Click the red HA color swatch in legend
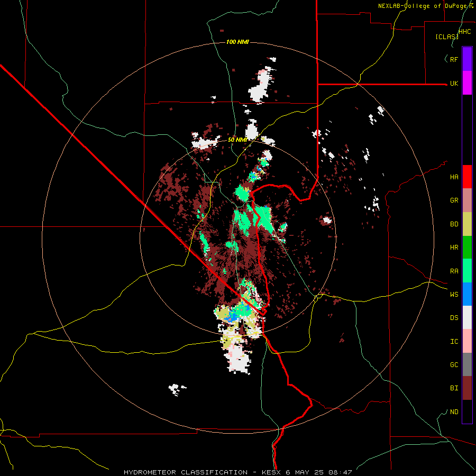This screenshot has width=476, height=476. [467, 177]
